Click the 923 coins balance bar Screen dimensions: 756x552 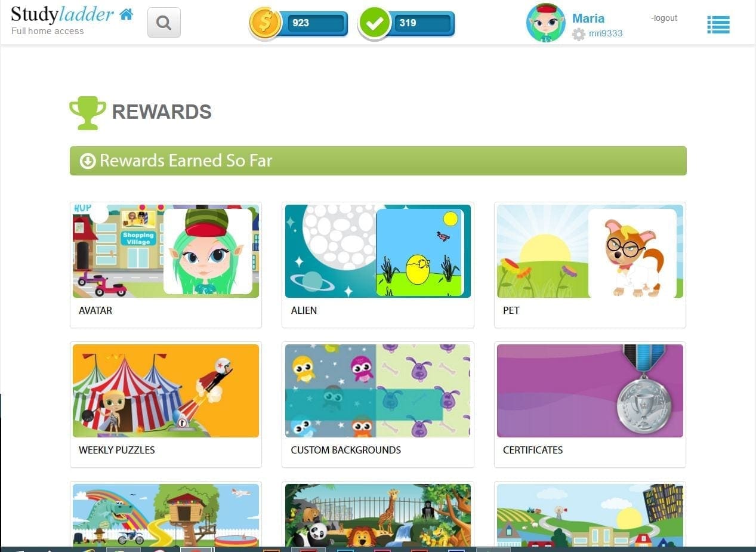point(316,23)
